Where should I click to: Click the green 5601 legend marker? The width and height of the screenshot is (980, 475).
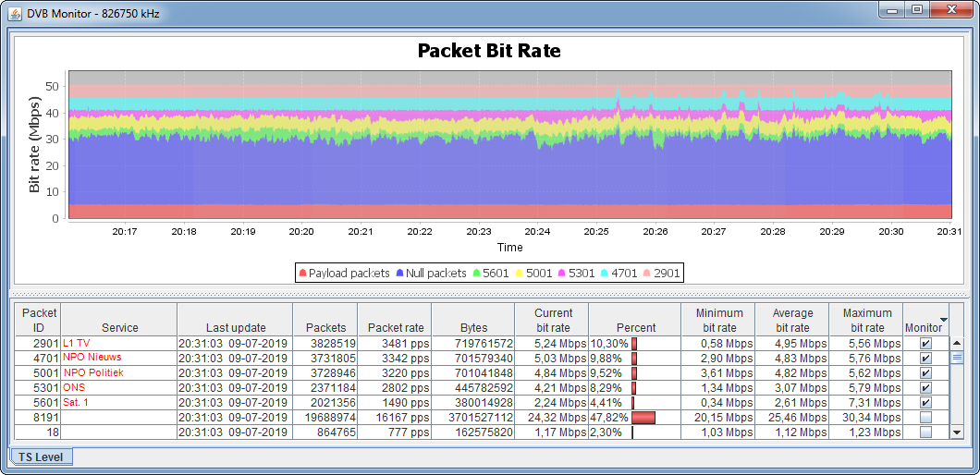click(476, 274)
